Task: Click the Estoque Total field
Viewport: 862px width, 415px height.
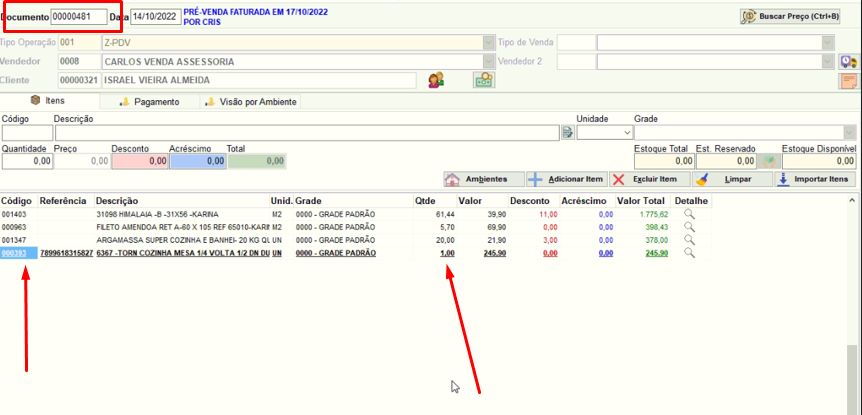Action: click(x=664, y=161)
